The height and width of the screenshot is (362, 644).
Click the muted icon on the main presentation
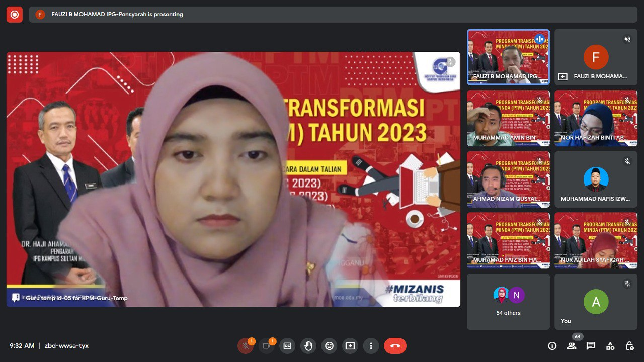450,62
